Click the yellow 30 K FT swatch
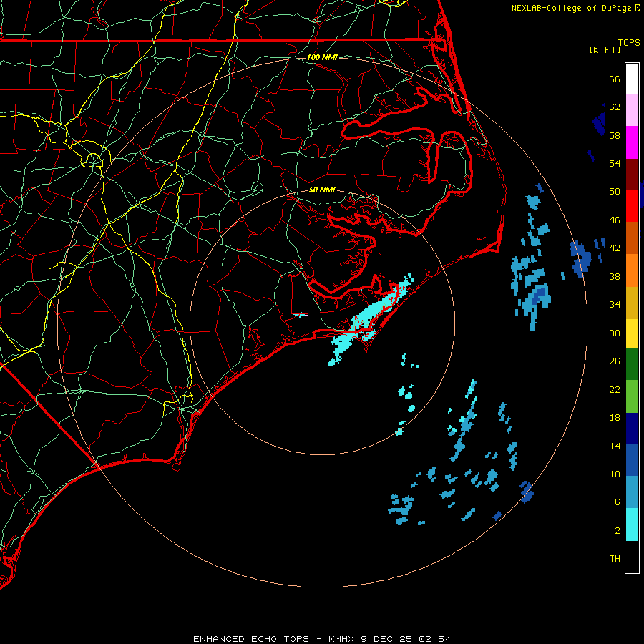This screenshot has height=644, width=644. pos(632,333)
